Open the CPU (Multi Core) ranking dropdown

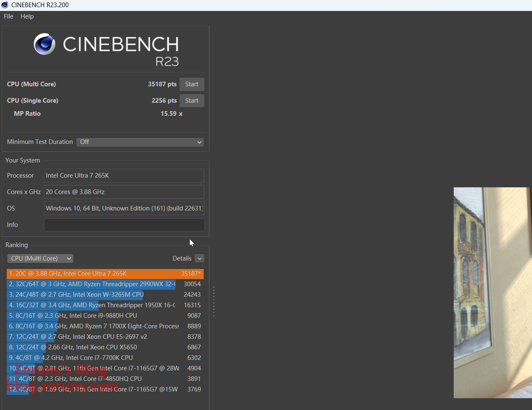click(x=40, y=258)
